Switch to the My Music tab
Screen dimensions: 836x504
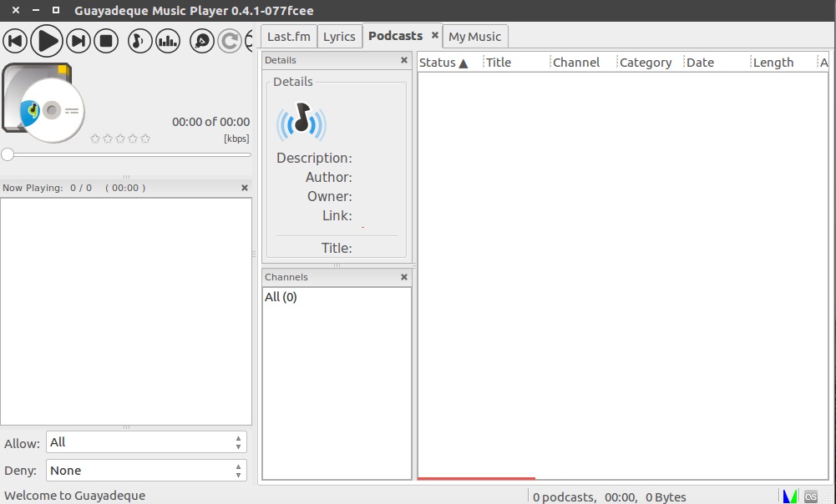474,37
